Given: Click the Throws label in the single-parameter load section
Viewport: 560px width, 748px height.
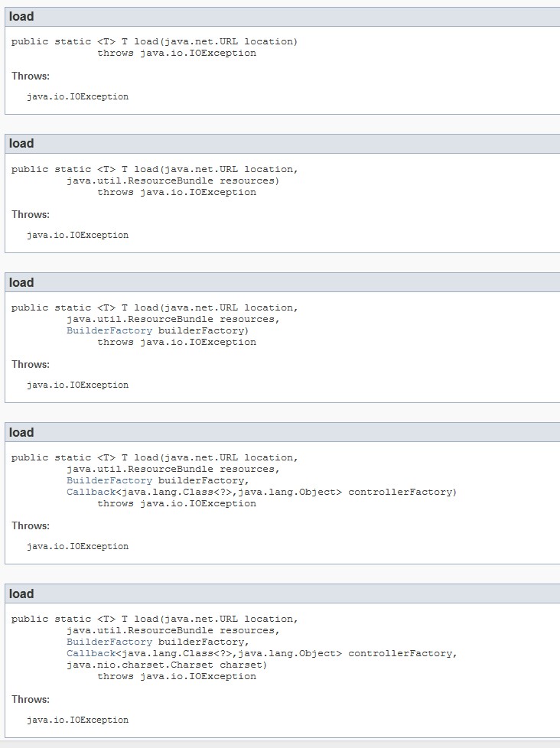Looking at the screenshot, I should click(x=31, y=76).
